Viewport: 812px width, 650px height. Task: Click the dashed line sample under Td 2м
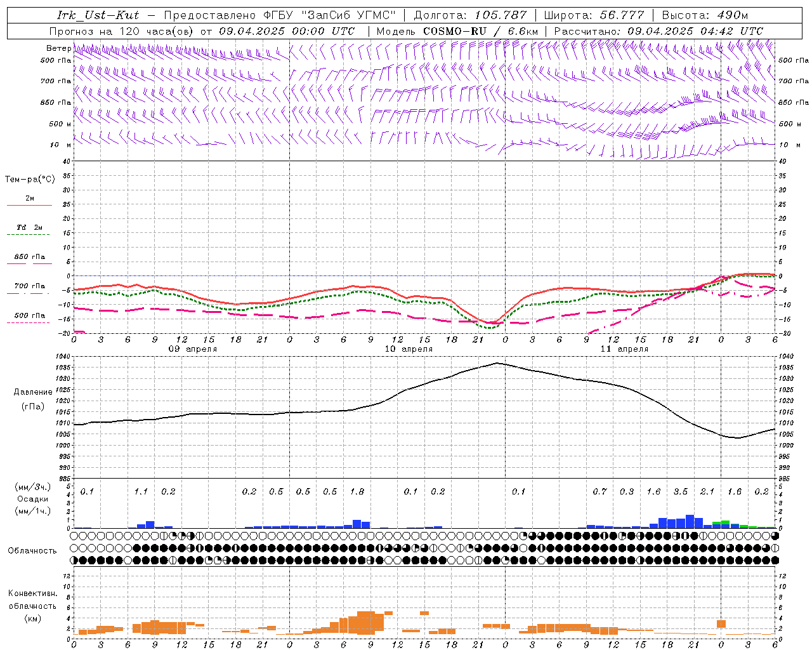(28, 234)
